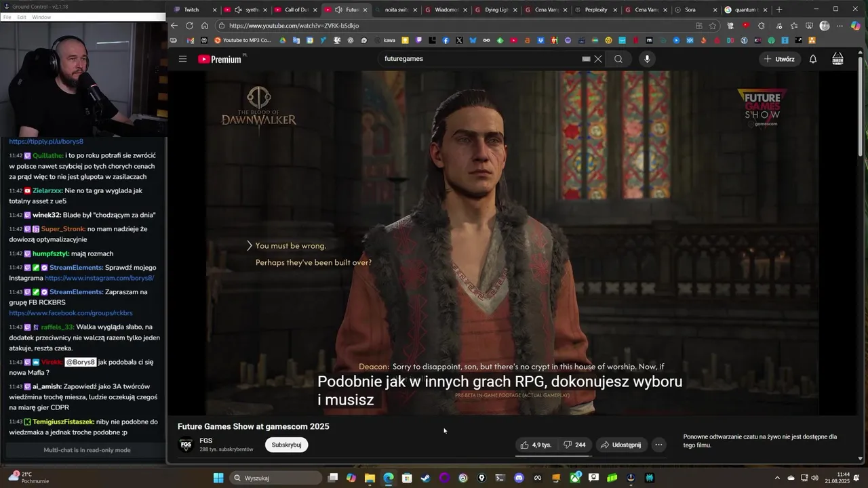Reload the current page
Screen dimensions: 868x488
click(x=189, y=26)
